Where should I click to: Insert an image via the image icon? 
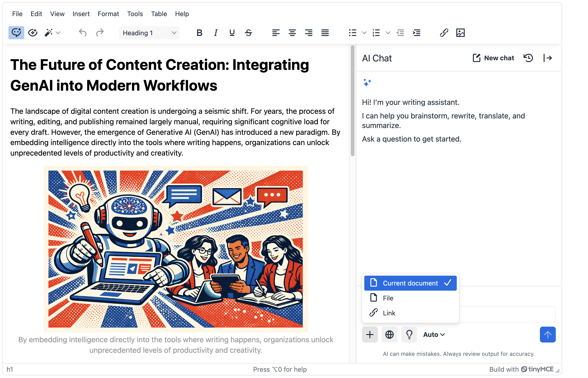(460, 32)
